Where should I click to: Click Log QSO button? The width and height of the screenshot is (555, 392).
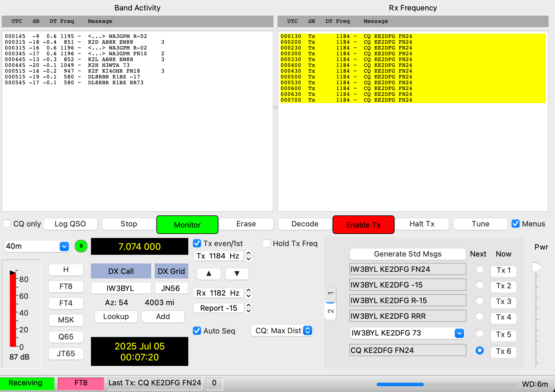pyautogui.click(x=70, y=224)
